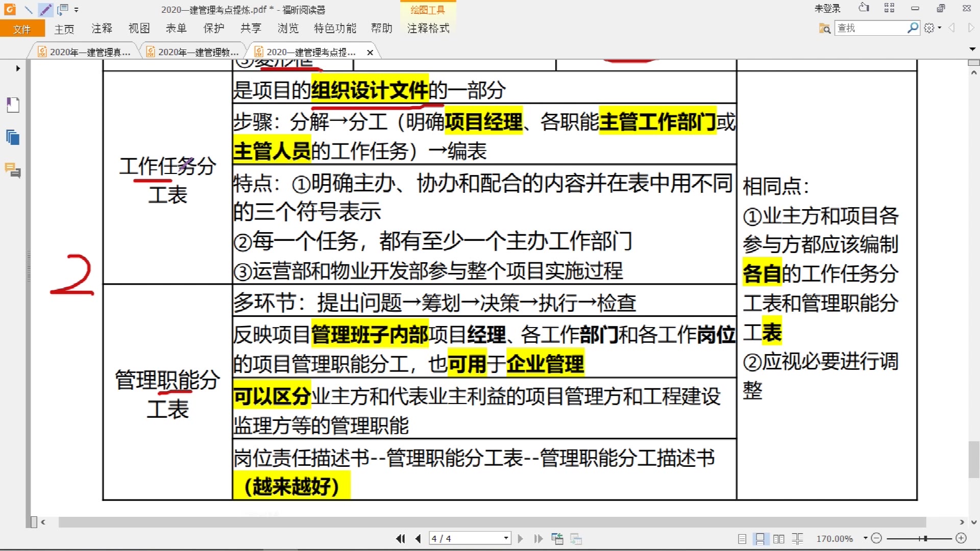Open the 帮助 ribbon tab
The height and width of the screenshot is (551, 980).
[x=381, y=29]
